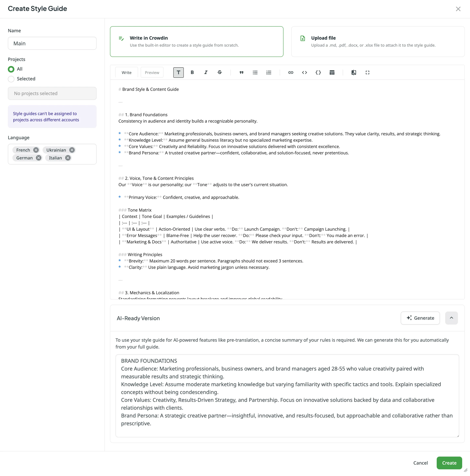Insert a table into the guide
Image resolution: width=470 pixels, height=476 pixels.
332,72
